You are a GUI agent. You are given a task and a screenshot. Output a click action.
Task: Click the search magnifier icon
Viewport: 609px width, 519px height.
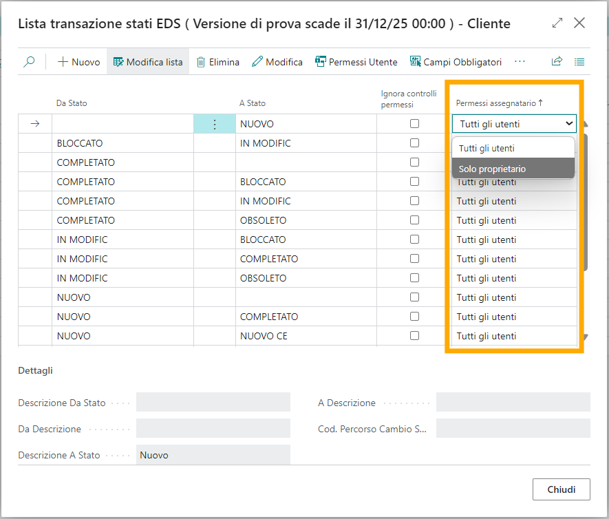[x=30, y=62]
